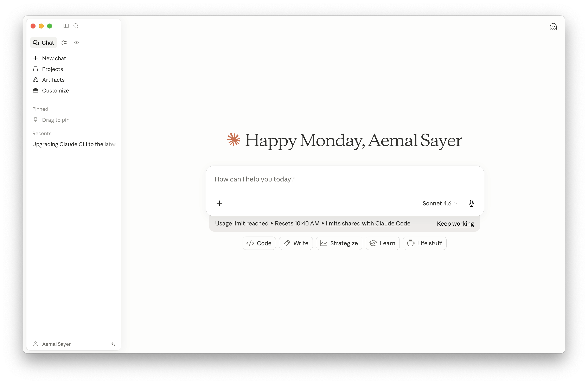Open the Sonnet 4.6 model dropdown
Image resolution: width=588 pixels, height=384 pixels.
pos(440,203)
